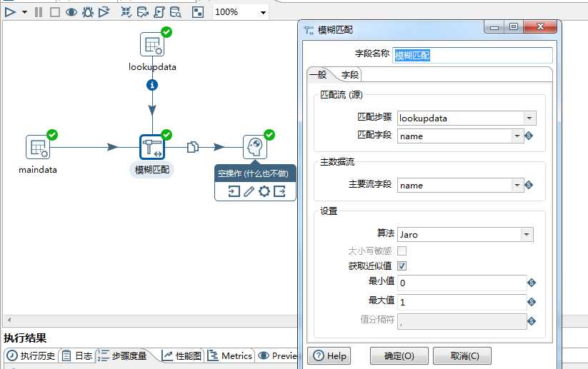Viewport: 588px width, 369px height.
Task: Open the Metrics tab
Action: (x=229, y=355)
